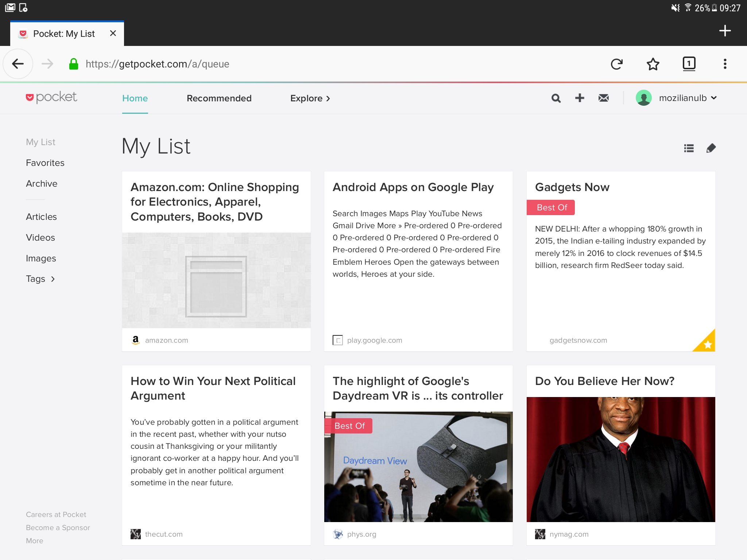Image resolution: width=747 pixels, height=560 pixels.
Task: Go back with the browser back arrow
Action: tap(18, 64)
